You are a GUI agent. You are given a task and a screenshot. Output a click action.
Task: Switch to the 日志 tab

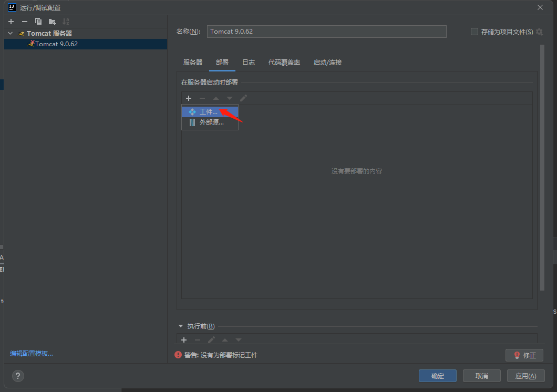249,63
